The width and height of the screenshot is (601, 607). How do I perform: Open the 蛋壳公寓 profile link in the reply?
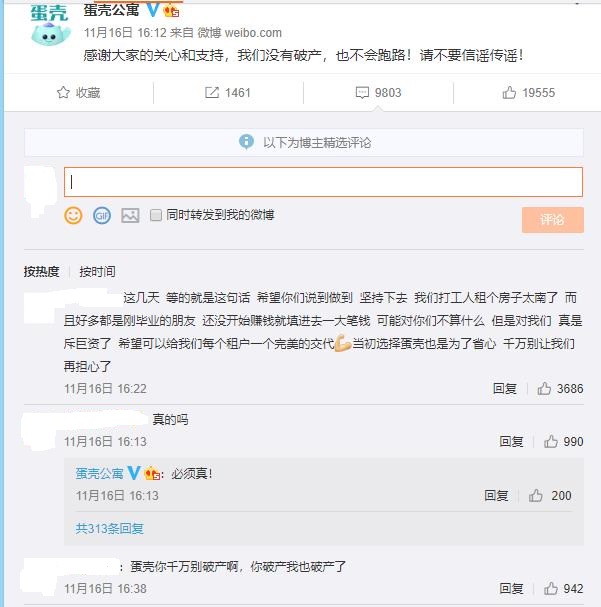(99, 473)
